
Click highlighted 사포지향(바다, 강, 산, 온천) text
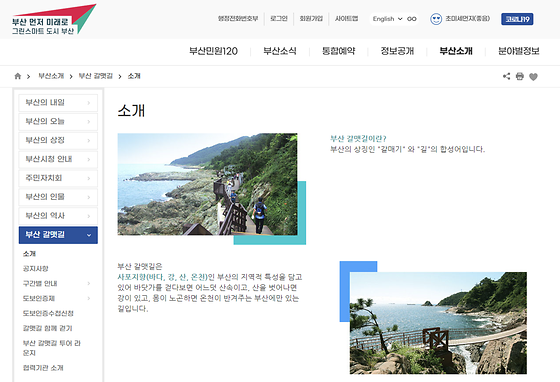[162, 277]
